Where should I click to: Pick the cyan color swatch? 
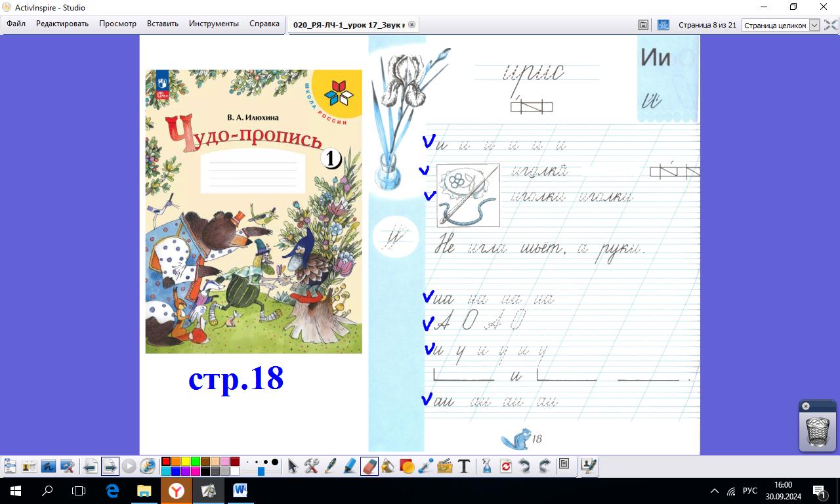(166, 471)
